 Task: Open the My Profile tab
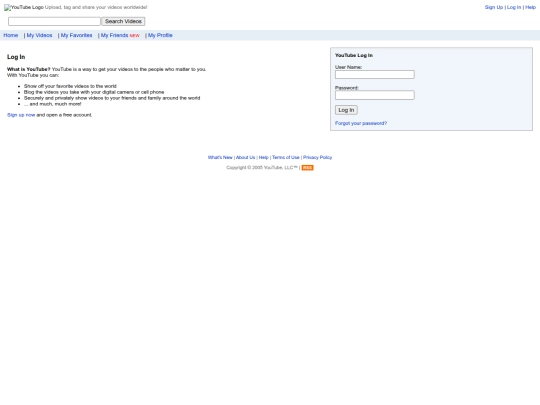[x=160, y=35]
